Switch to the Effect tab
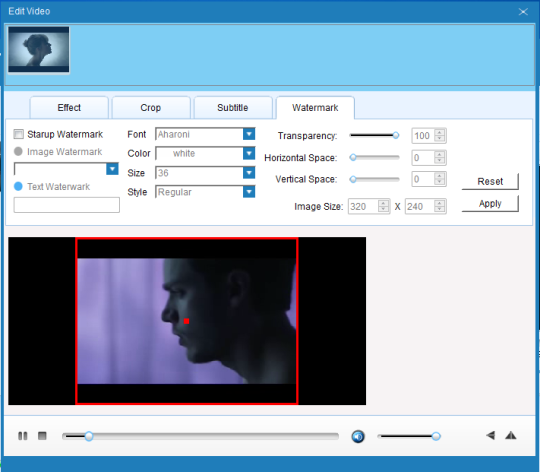Image resolution: width=540 pixels, height=472 pixels. point(69,108)
